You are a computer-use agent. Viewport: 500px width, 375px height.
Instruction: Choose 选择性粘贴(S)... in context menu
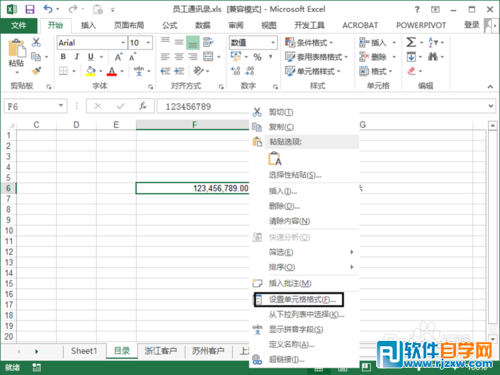click(x=295, y=175)
